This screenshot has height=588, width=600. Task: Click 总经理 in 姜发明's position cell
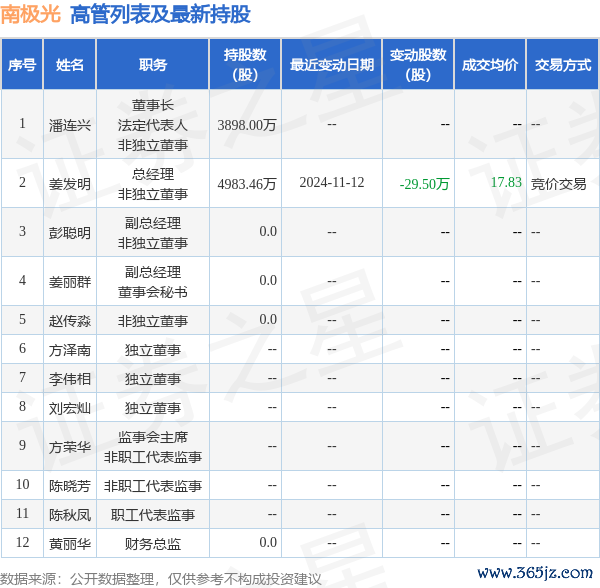153,174
